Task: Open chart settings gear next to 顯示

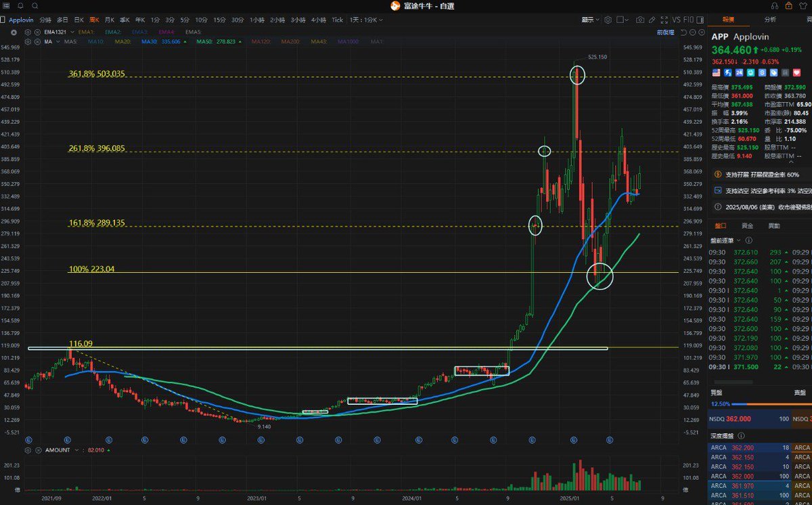Action: point(608,20)
